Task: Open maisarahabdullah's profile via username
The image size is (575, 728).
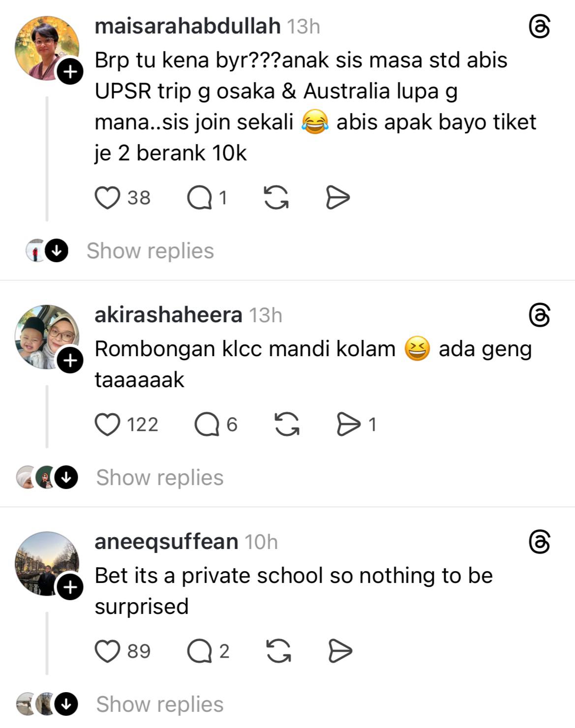Action: (187, 26)
